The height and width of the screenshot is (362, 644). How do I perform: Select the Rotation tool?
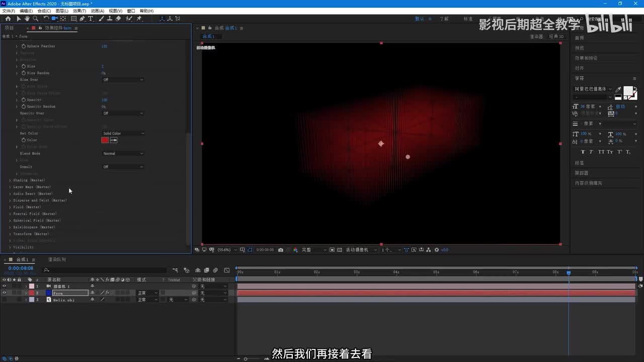(x=46, y=19)
